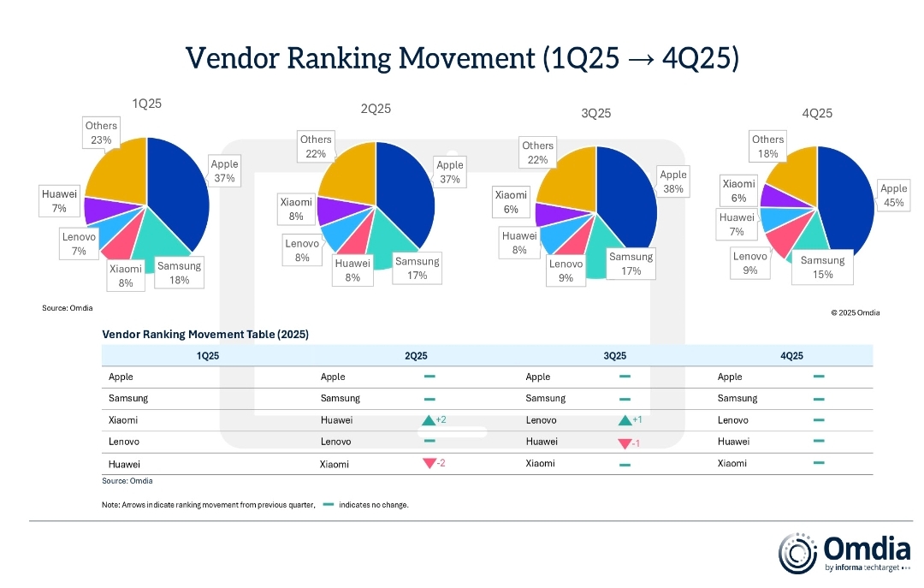Click the red -1 down arrow for Huawei
This screenshot has width=924, height=588.
624,442
